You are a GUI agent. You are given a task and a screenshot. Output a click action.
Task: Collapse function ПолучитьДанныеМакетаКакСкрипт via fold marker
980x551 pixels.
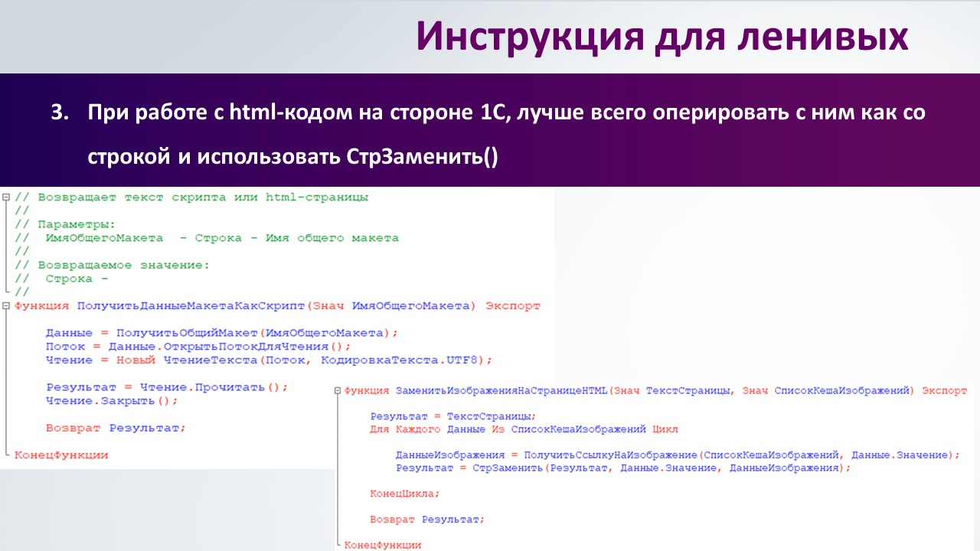pos(6,306)
